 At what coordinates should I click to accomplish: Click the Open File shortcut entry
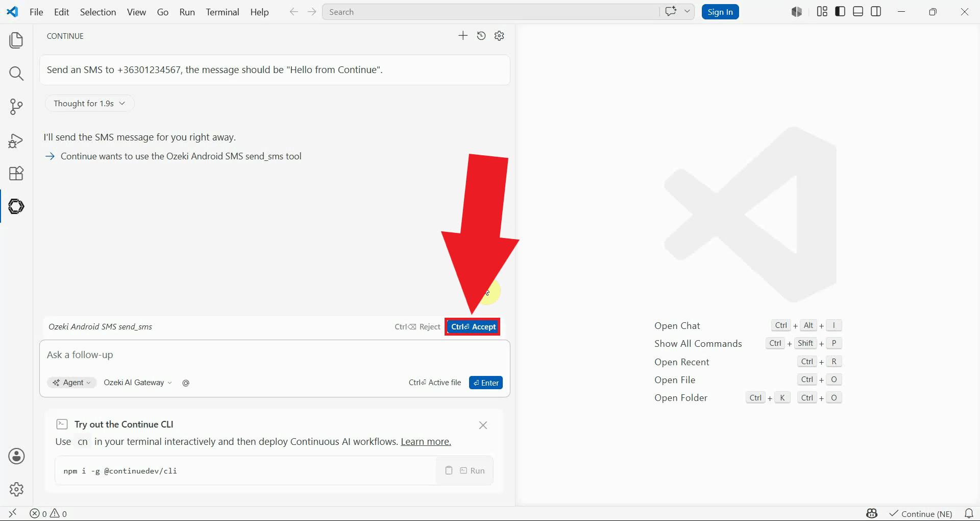click(748, 380)
